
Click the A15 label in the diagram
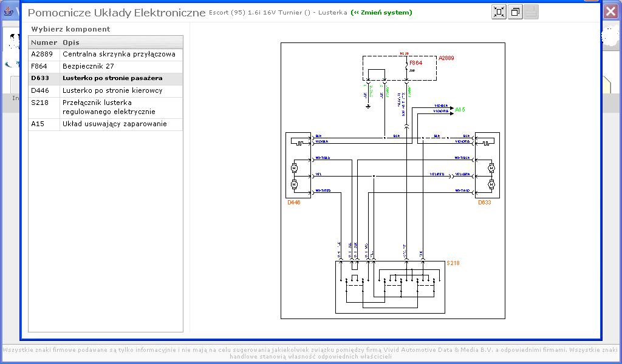point(460,110)
